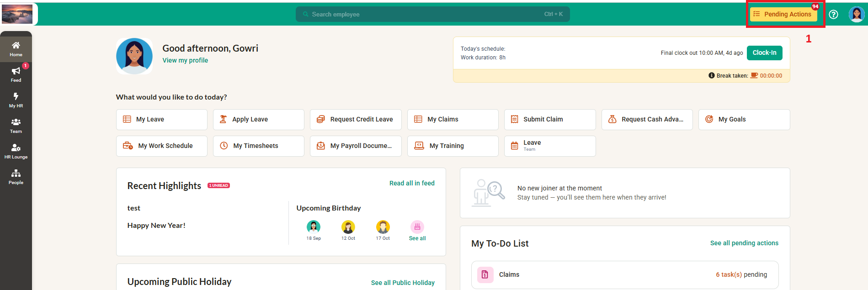868x290 pixels.
Task: Open the user avatar menu at top right
Action: click(x=856, y=14)
